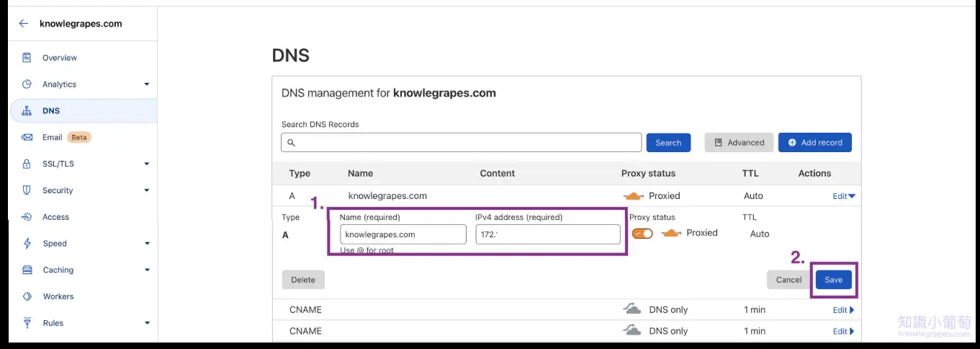The image size is (980, 349).
Task: Click the magnifier icon in search field
Action: pyautogui.click(x=292, y=143)
